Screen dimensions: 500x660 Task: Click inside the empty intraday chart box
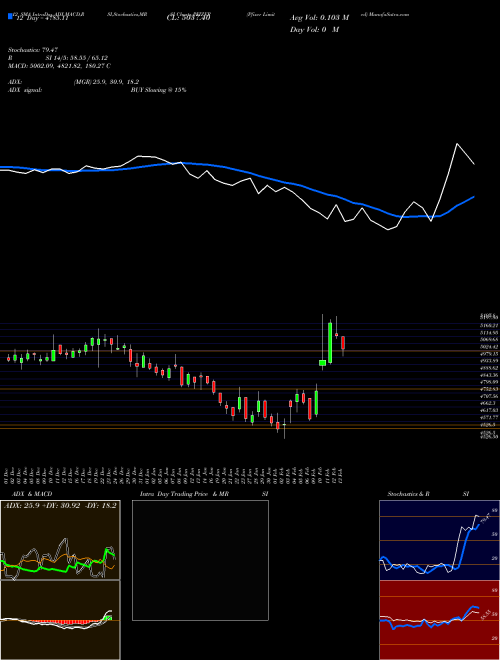tap(200, 560)
